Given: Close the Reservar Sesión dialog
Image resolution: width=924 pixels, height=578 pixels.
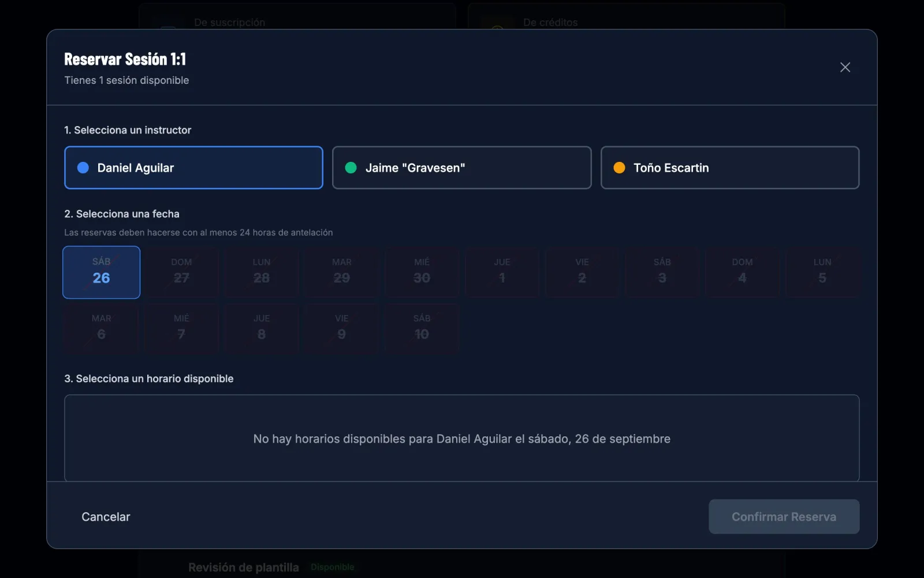Looking at the screenshot, I should tap(845, 68).
